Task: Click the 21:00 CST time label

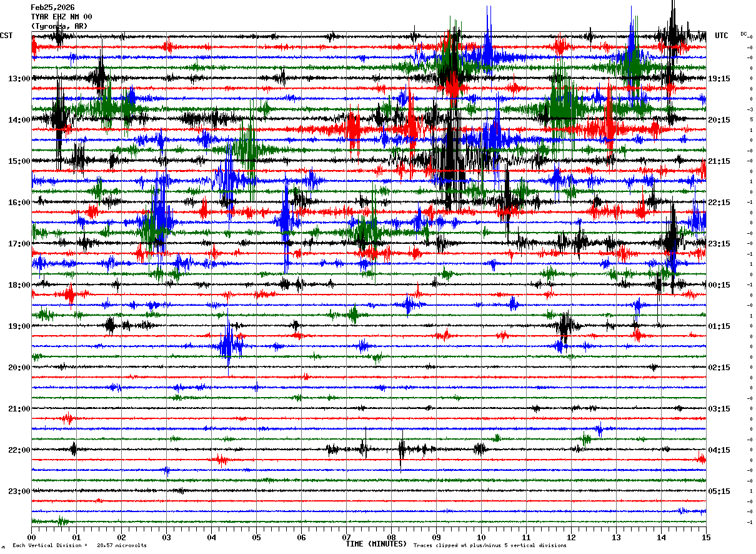Action: coord(19,409)
